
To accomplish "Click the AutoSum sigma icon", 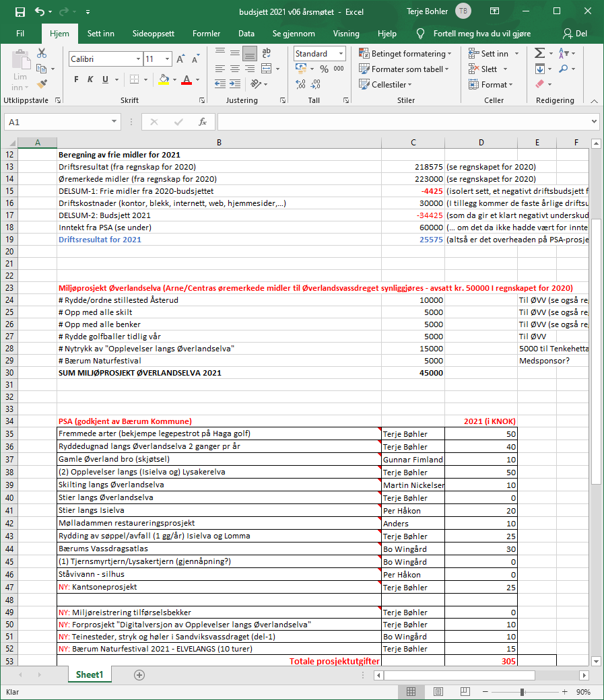I will pos(539,53).
